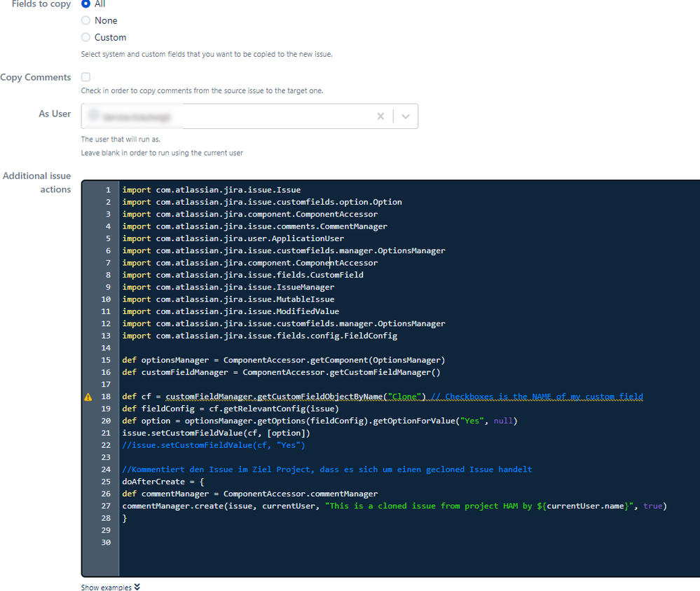The width and height of the screenshot is (700, 591).
Task: Select the Custom radio option
Action: (85, 38)
